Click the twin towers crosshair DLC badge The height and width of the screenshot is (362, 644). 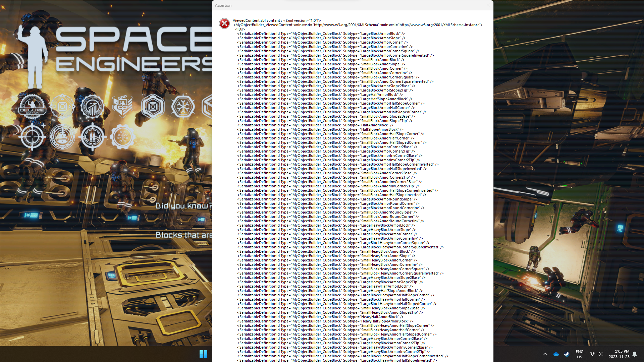(x=92, y=137)
